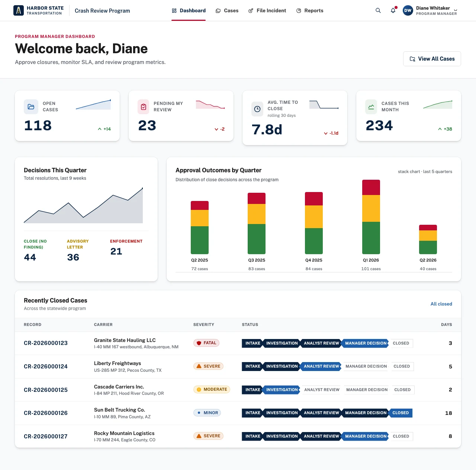Click the Avg. Time to Close clock icon
This screenshot has height=470, width=476.
tap(257, 109)
